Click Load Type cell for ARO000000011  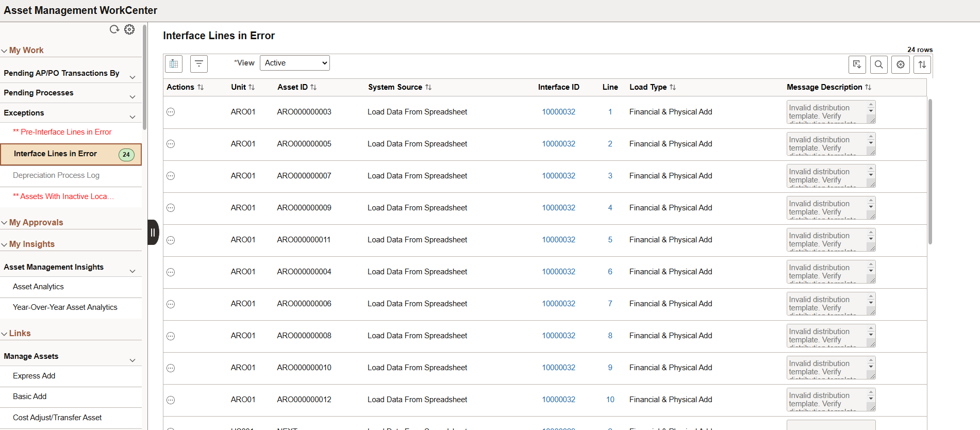[671, 240]
